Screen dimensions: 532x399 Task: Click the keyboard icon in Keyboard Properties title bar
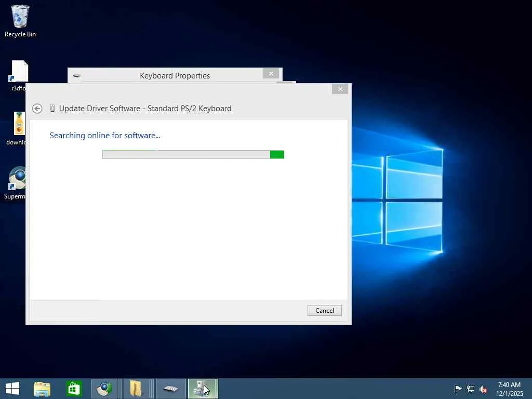pos(77,75)
